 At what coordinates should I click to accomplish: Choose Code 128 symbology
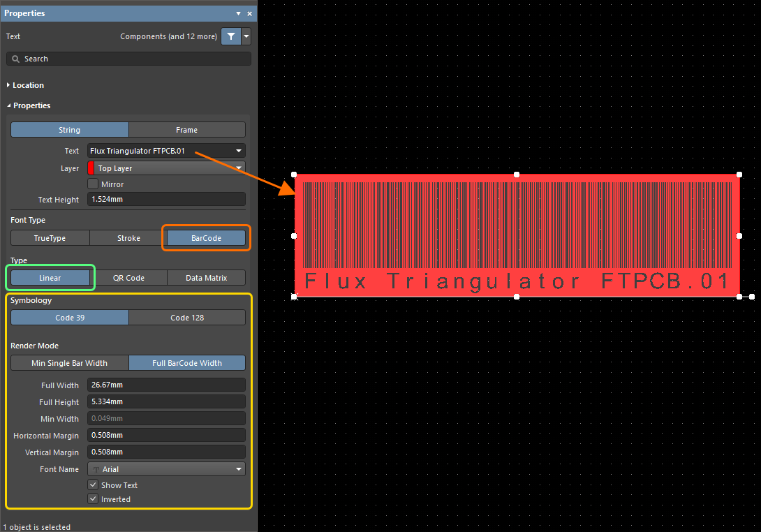point(187,318)
